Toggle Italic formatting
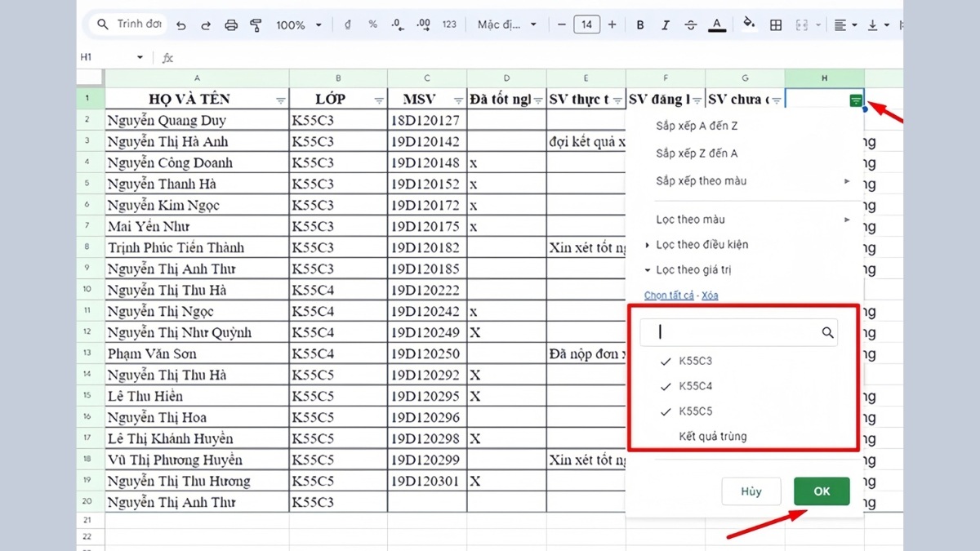This screenshot has height=551, width=980. [665, 25]
